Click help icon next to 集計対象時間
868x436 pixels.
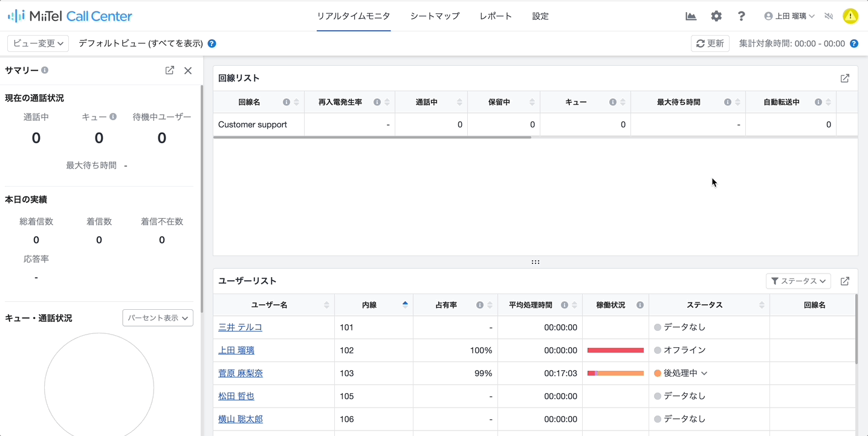(854, 43)
